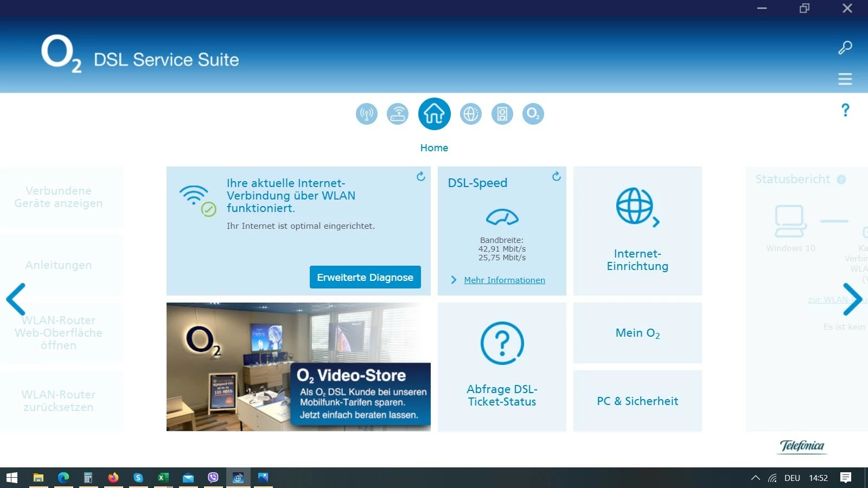Open the hamburger menu

click(x=845, y=79)
